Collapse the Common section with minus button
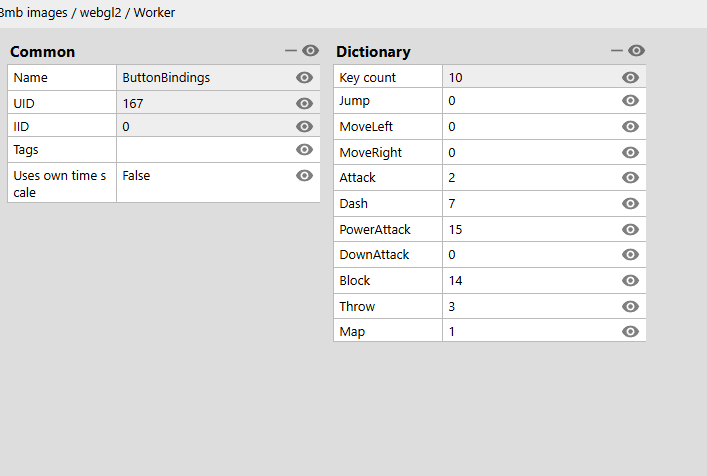This screenshot has width=707, height=476. [291, 50]
